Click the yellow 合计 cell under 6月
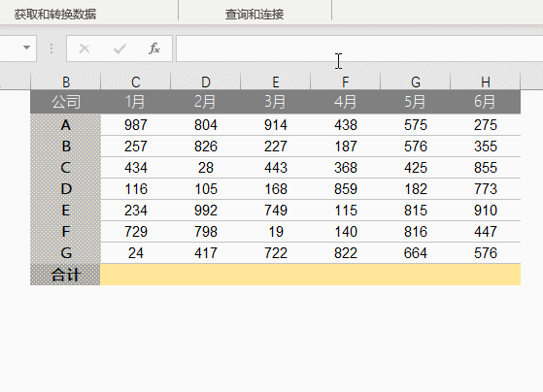543x392 pixels. 486,275
